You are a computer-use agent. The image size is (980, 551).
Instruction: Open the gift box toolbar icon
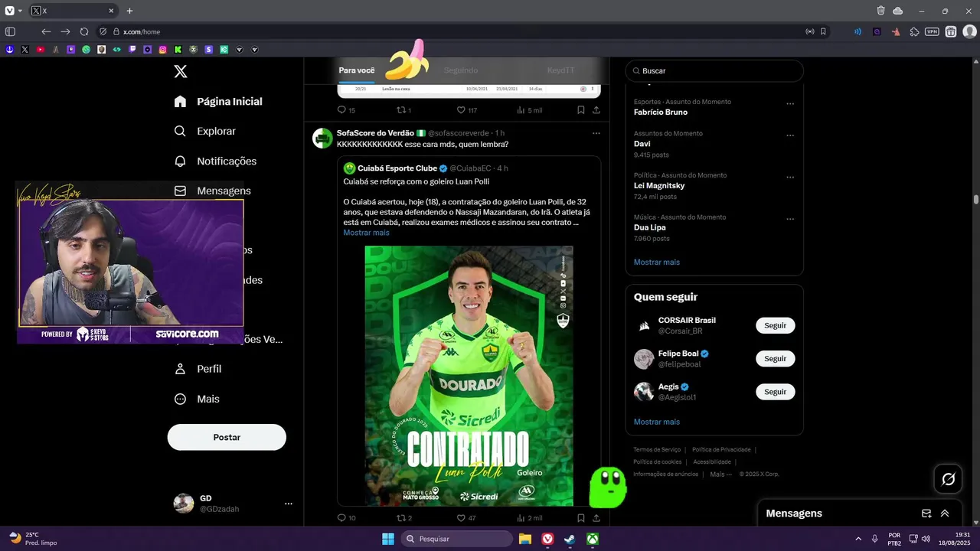tap(951, 31)
